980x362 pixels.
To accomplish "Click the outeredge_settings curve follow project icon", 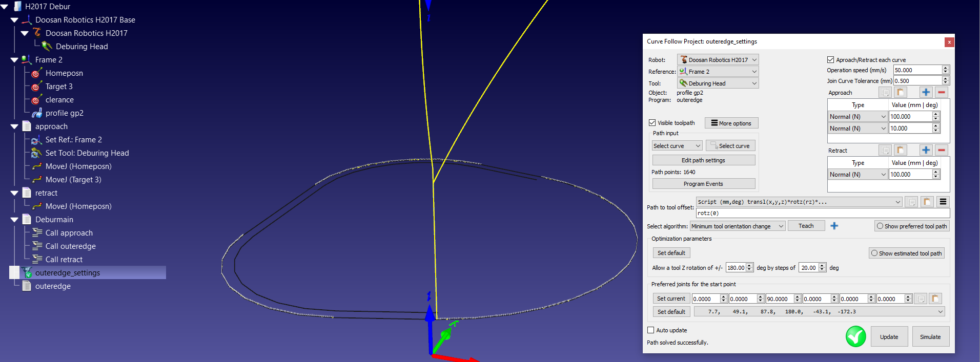I will coord(27,273).
